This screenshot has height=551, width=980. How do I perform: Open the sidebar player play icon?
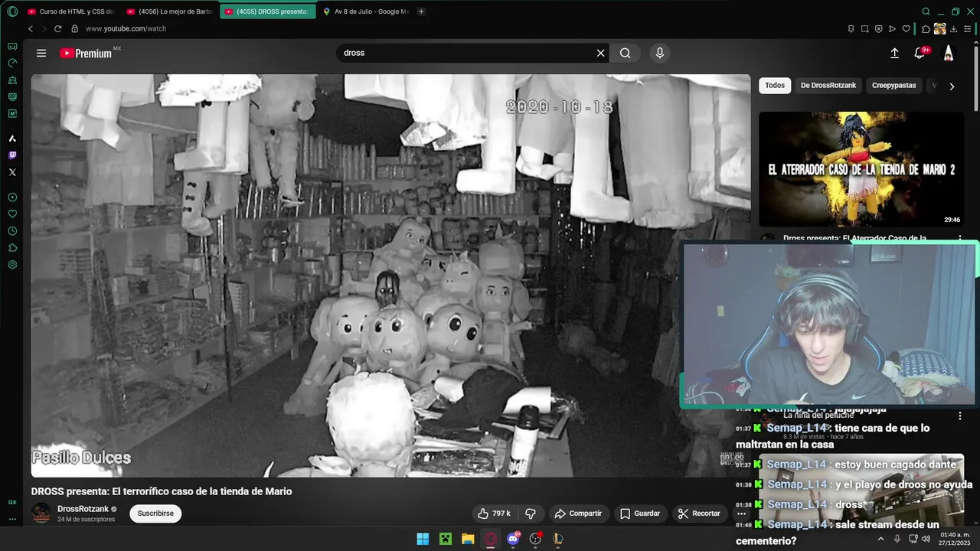pos(12,197)
